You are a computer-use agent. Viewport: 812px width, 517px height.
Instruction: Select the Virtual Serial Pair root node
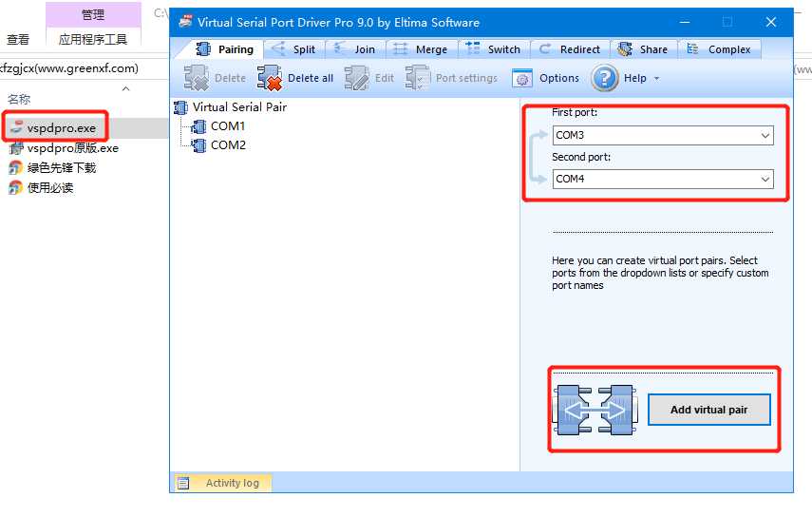pos(239,107)
